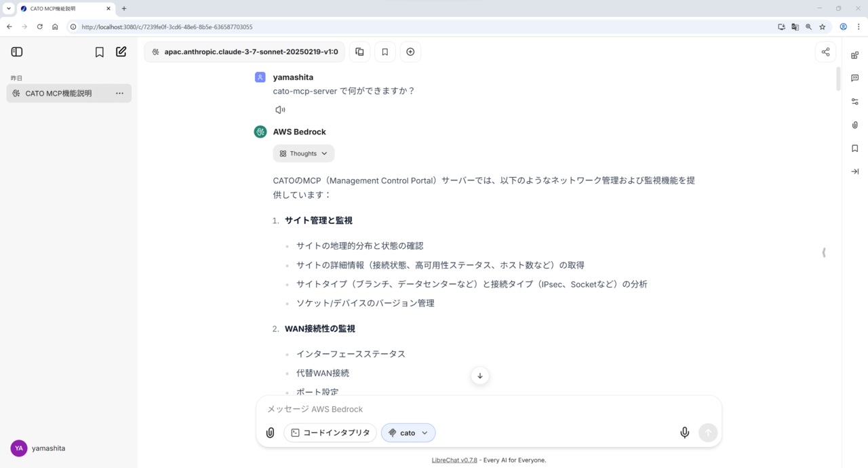Click the chat vertical scrollbar thumb
This screenshot has width=868, height=468.
(x=838, y=79)
